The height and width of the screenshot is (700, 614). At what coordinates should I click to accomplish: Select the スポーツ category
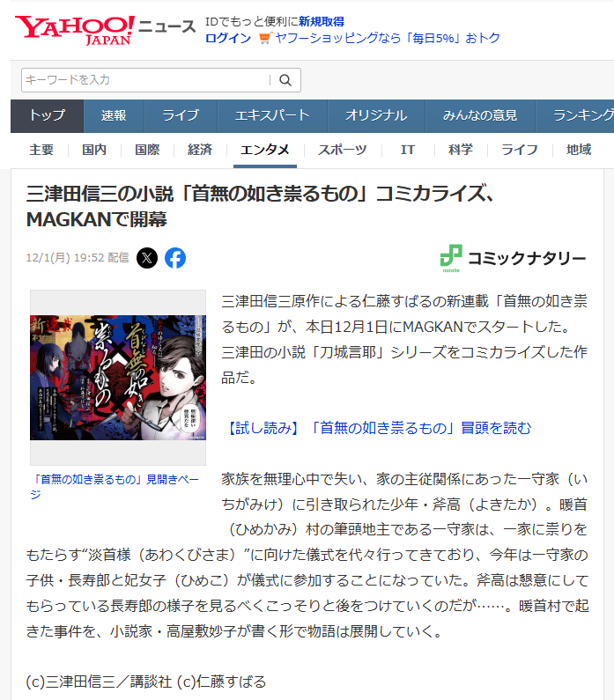tap(343, 150)
